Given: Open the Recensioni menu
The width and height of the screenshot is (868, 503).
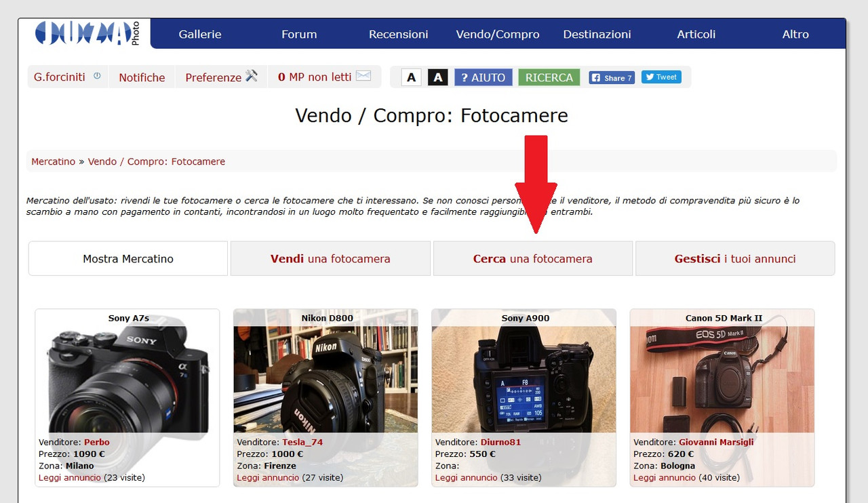Looking at the screenshot, I should coord(399,34).
